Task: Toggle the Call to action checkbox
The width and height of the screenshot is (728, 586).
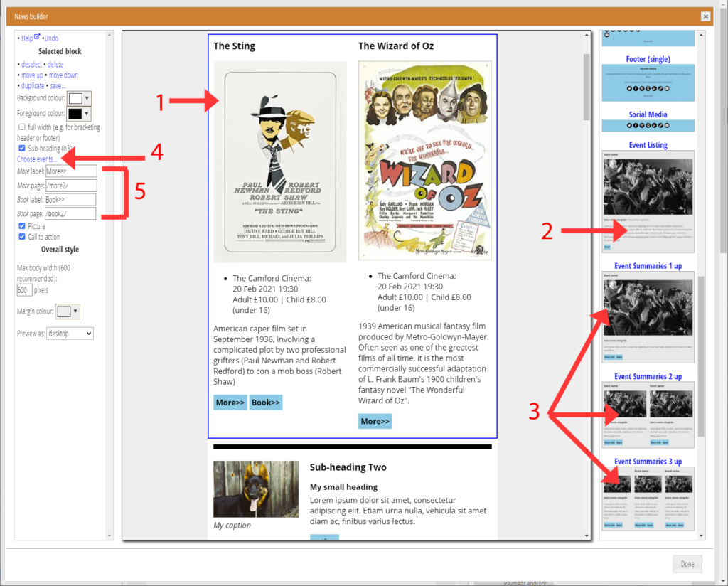Action: 22,236
